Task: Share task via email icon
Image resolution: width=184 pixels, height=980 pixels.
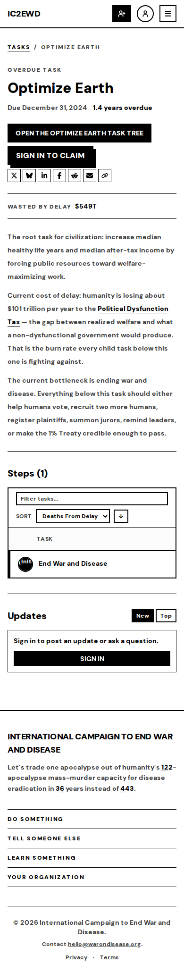Action: 90,176
